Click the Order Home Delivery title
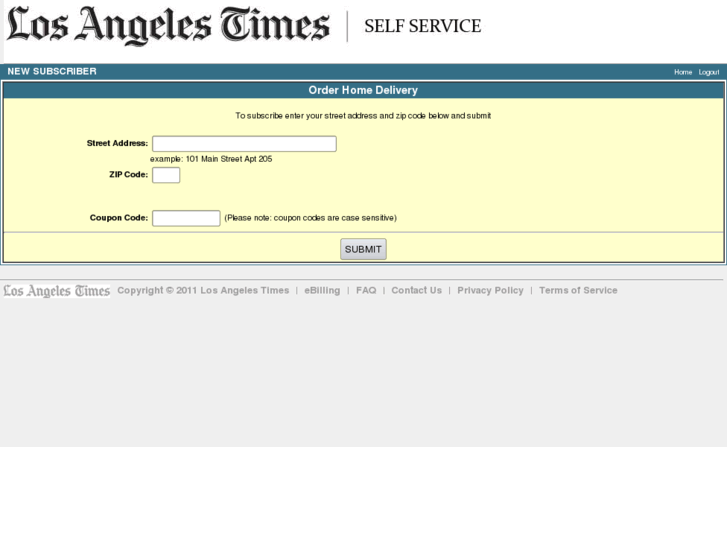Screen dimensions: 727x545 [x=363, y=90]
